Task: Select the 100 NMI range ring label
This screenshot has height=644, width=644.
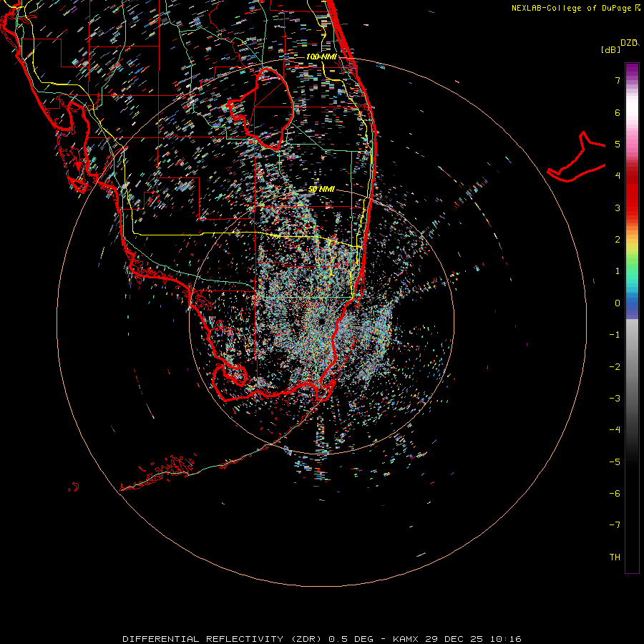Action: [321, 57]
